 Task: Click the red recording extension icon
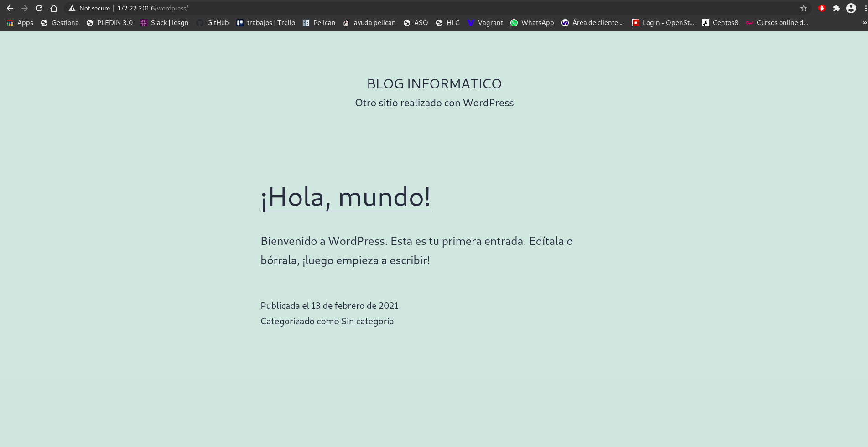click(x=821, y=8)
